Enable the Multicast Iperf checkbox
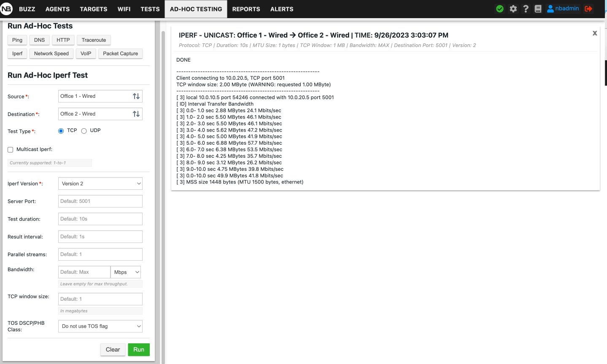Viewport: 607px width, 364px height. click(10, 149)
